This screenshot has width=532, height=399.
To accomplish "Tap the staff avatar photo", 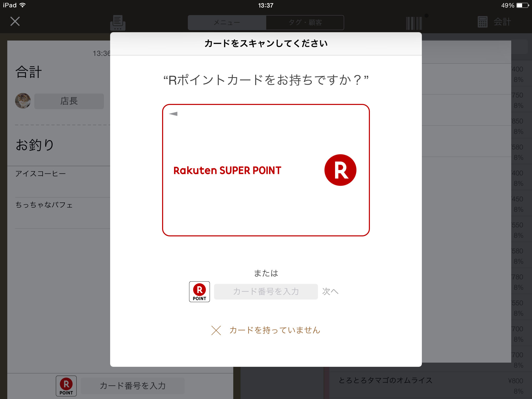I will (x=23, y=101).
